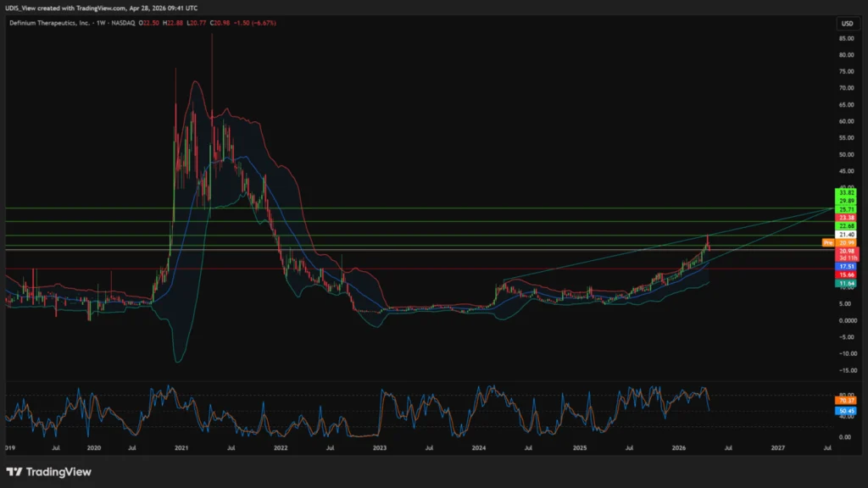Click 60.00 on the price axis
The width and height of the screenshot is (868, 488).
click(846, 121)
